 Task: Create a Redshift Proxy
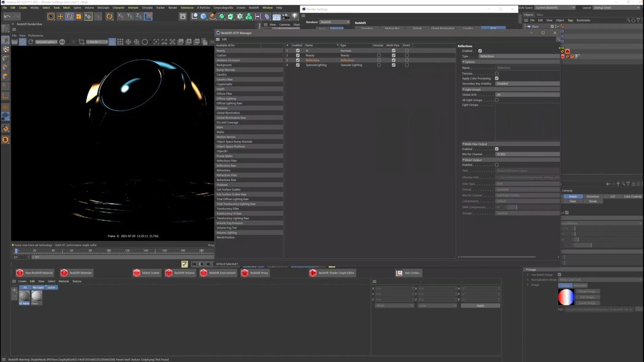tap(255, 273)
